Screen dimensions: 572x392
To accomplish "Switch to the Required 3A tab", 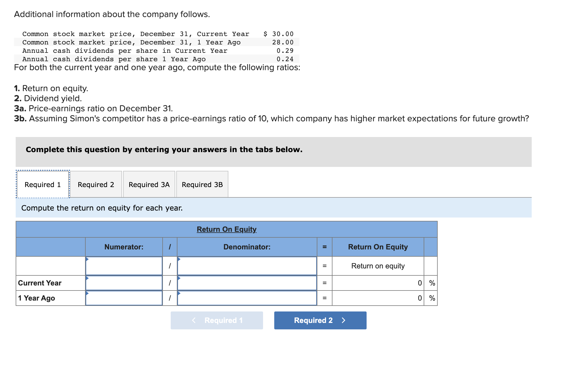I will [149, 185].
